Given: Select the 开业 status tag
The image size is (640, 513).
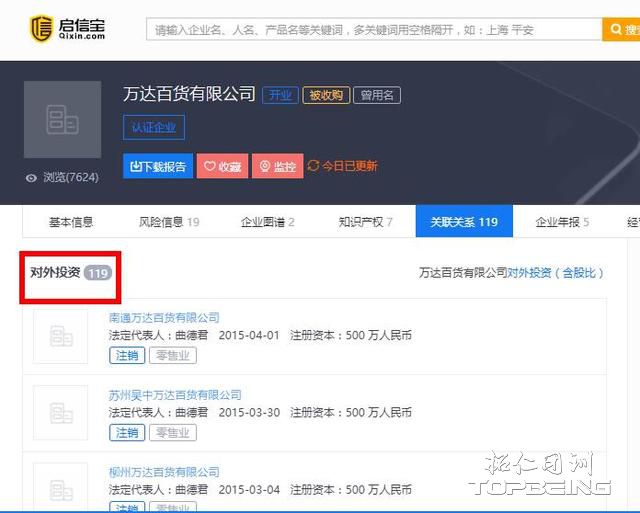Looking at the screenshot, I should click(280, 95).
